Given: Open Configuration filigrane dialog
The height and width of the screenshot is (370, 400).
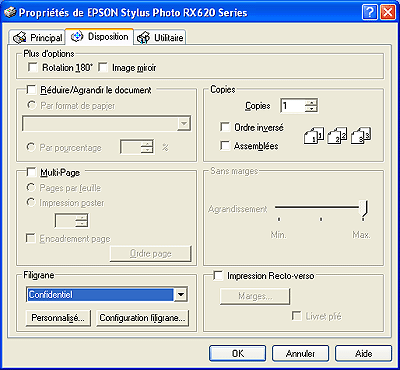Looking at the screenshot, I should click(x=142, y=318).
